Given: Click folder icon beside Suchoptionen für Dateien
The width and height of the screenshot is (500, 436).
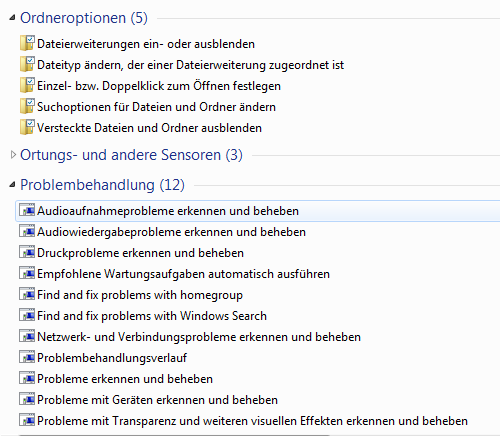Looking at the screenshot, I should (x=27, y=106).
